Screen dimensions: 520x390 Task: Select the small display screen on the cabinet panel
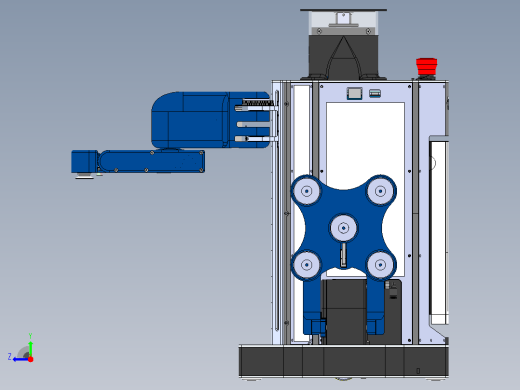[354, 93]
